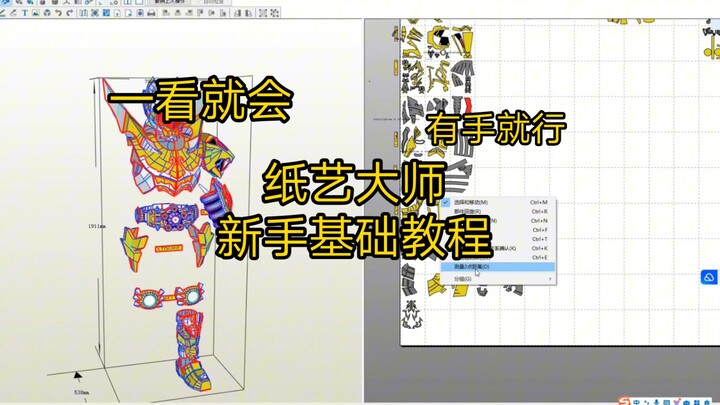This screenshot has width=720, height=405.
Task: Select the pencil line tool icon
Action: click(x=2, y=13)
